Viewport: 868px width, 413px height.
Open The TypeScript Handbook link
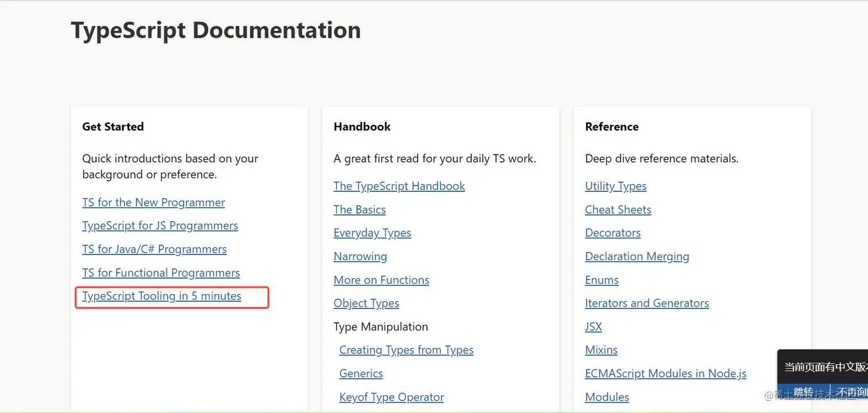pos(399,186)
